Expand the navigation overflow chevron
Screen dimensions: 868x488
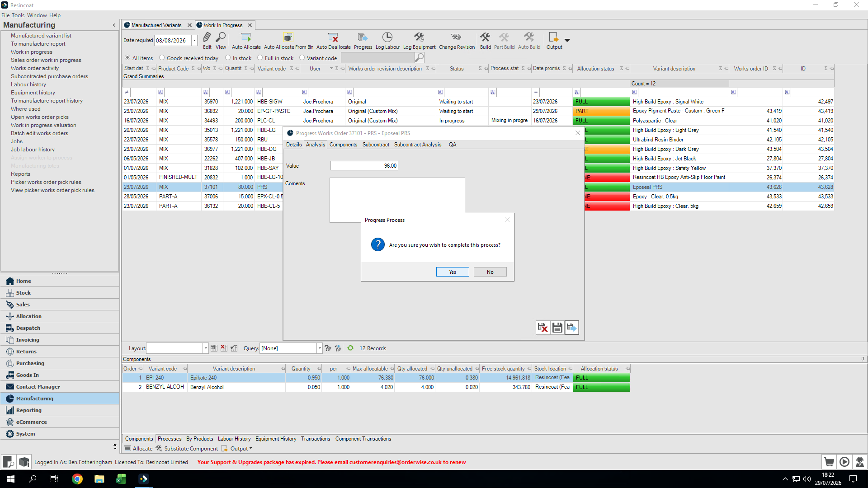(115, 446)
